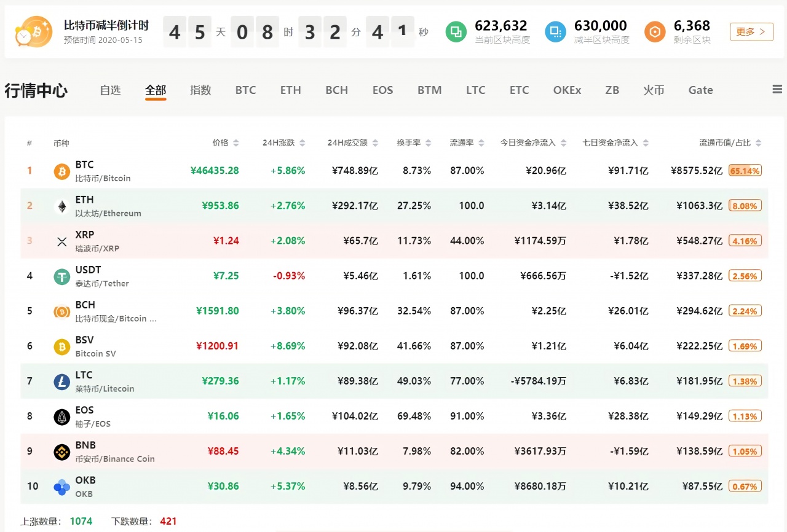Open the BCH market tab
The image size is (787, 532).
point(337,90)
